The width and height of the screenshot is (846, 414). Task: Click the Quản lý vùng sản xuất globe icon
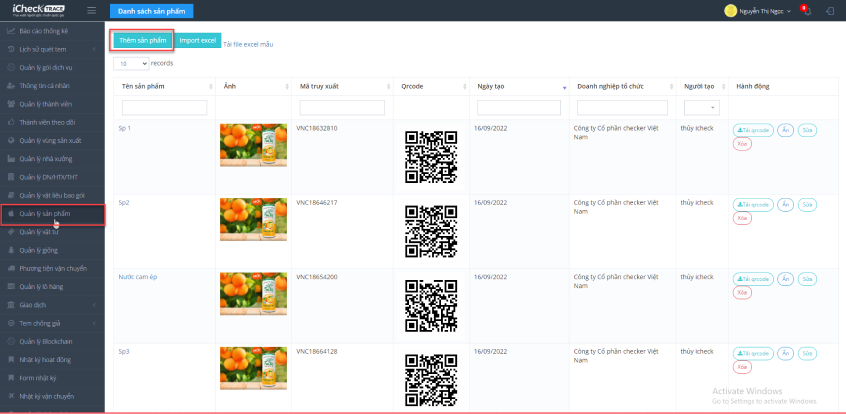coord(11,140)
